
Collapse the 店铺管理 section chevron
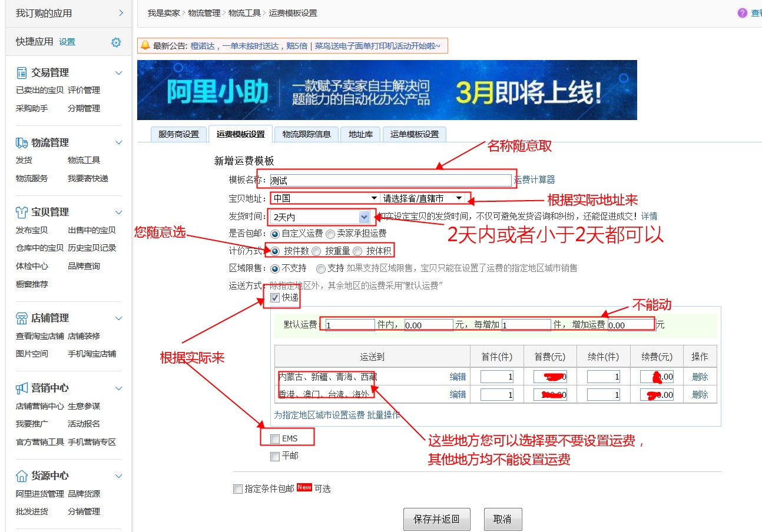point(118,318)
